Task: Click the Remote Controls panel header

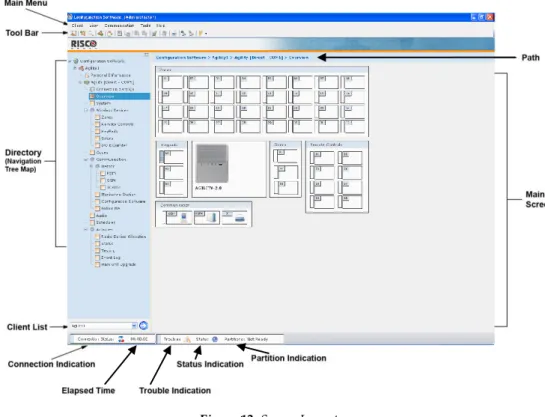Action: (337, 145)
